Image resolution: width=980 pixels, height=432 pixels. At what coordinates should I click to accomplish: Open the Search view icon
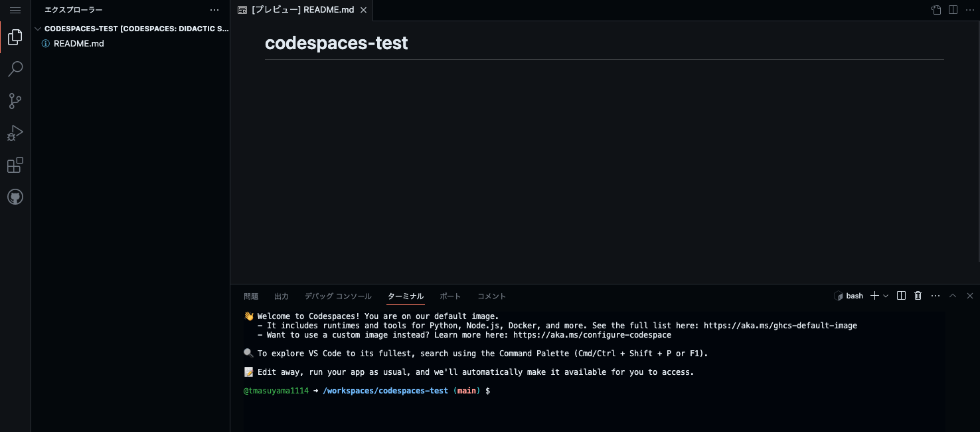tap(15, 69)
